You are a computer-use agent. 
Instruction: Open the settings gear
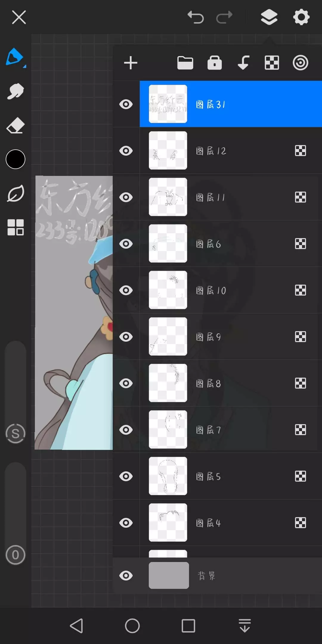pyautogui.click(x=301, y=17)
